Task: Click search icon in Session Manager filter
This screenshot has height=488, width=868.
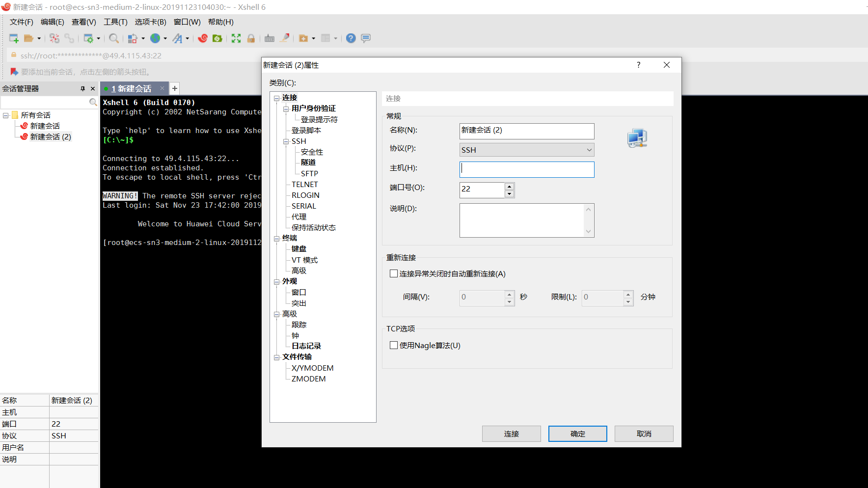Action: click(x=93, y=102)
